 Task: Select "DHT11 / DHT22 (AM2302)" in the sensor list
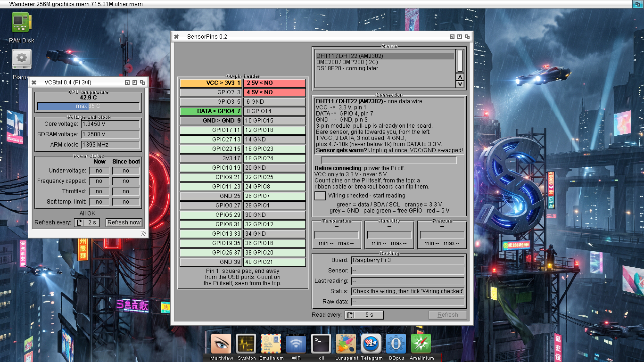pos(385,56)
